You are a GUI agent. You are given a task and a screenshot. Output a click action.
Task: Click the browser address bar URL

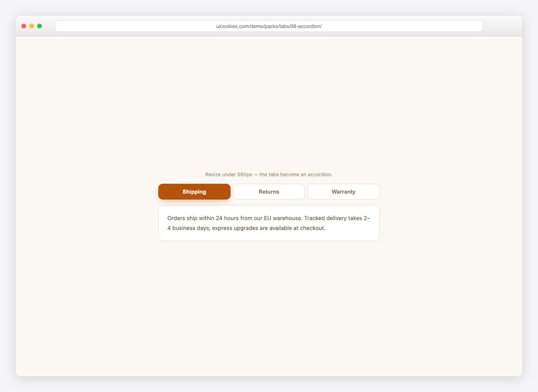[x=269, y=26]
